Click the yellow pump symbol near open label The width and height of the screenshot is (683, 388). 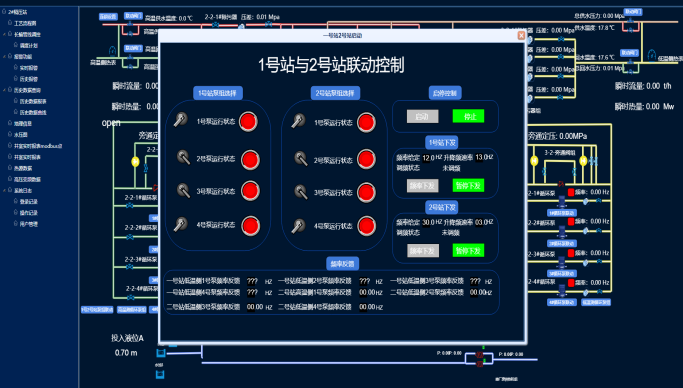point(135,162)
